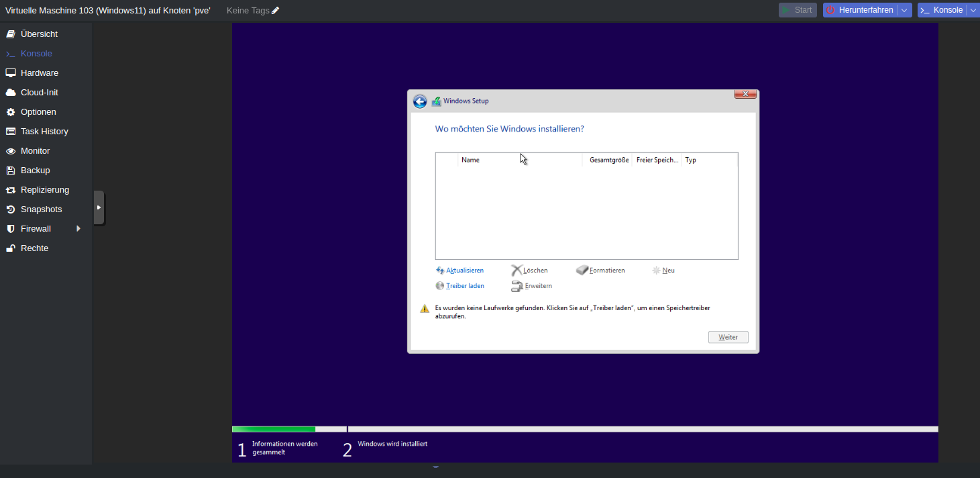980x478 pixels.
Task: Click the 'Wo möchten Sie Windows installieren?' heading
Action: (509, 129)
